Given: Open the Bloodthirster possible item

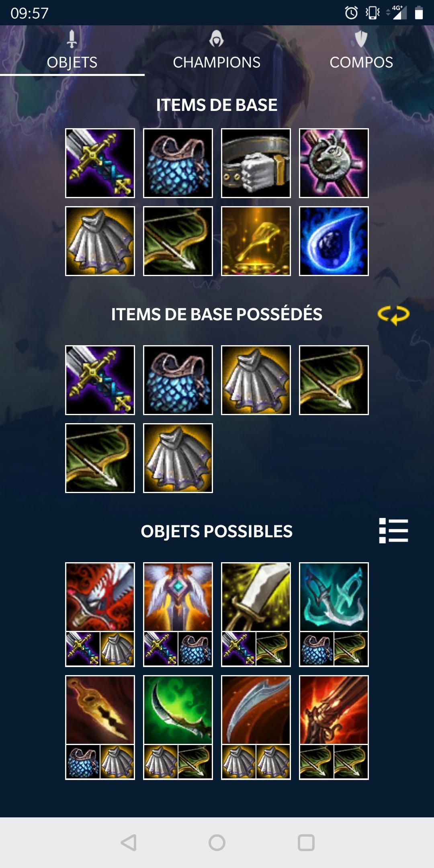Looking at the screenshot, I should (x=100, y=614).
